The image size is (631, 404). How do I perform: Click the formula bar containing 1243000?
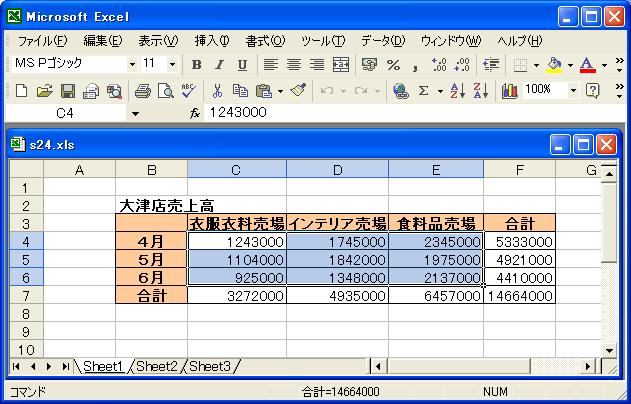pos(414,113)
